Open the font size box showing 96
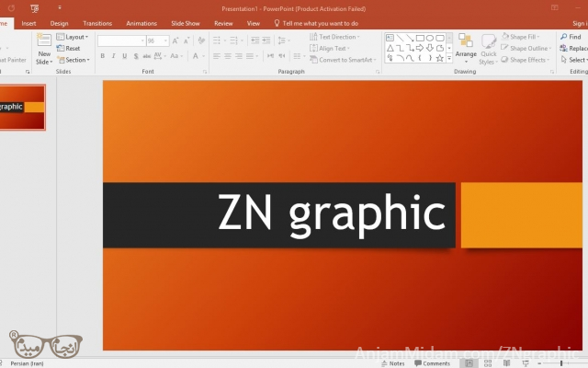 click(157, 40)
